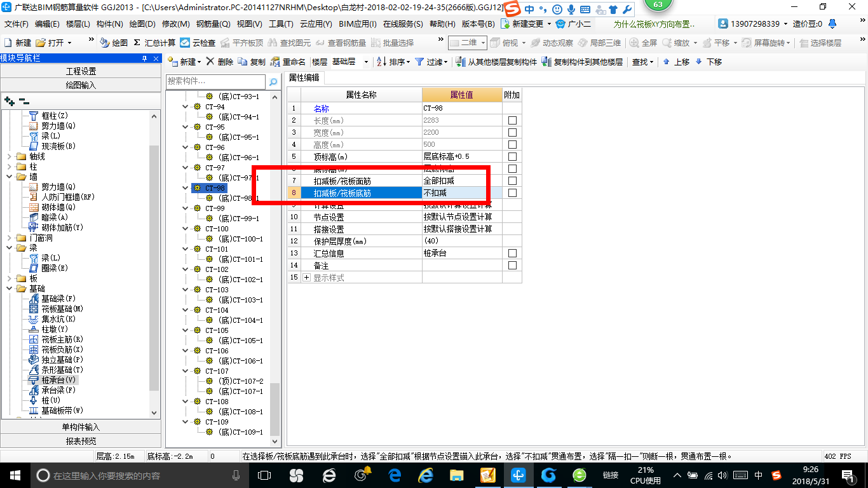Click into the 搜索构件 search field

(x=215, y=82)
